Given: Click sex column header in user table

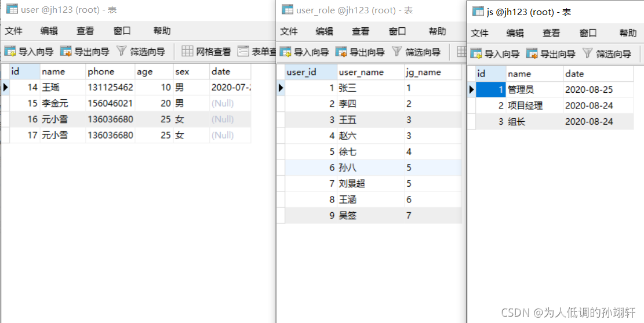Looking at the screenshot, I should click(191, 71).
